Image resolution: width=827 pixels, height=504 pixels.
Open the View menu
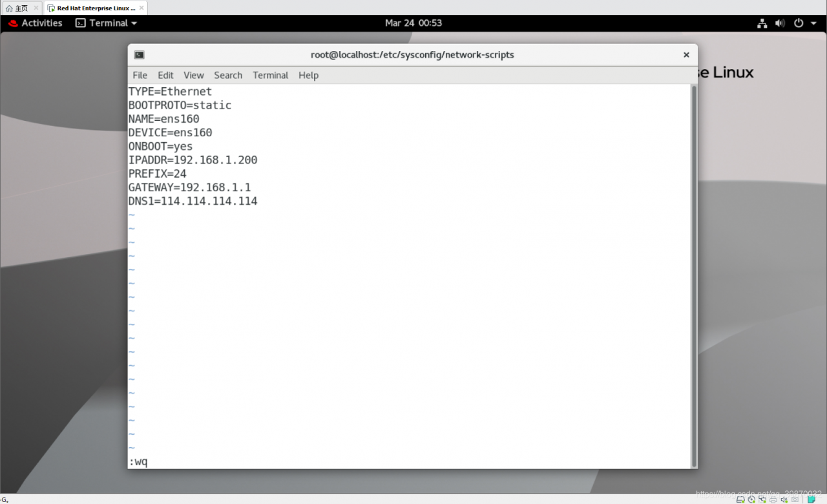click(194, 75)
